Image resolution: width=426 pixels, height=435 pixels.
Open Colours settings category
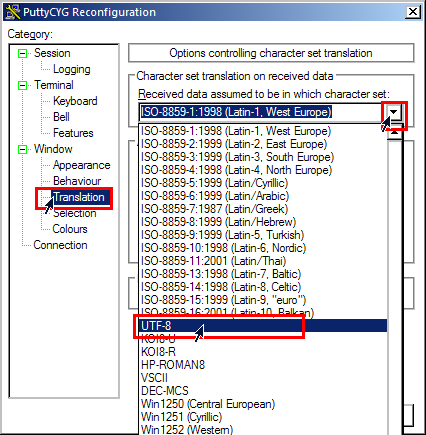click(70, 229)
